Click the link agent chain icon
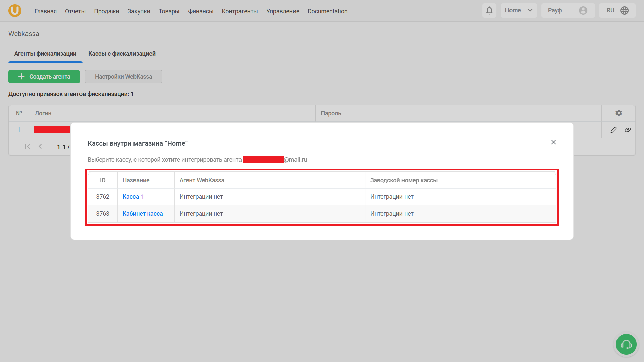644x362 pixels. point(628,130)
